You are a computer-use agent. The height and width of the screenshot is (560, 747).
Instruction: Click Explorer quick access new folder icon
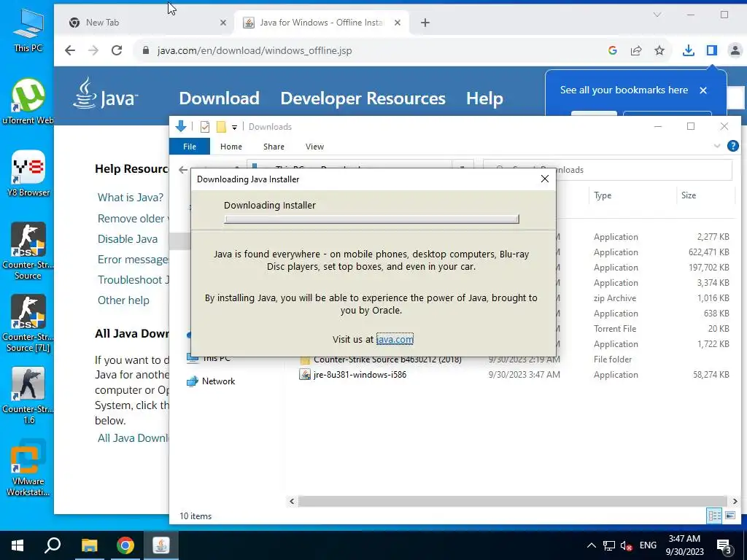[x=221, y=127]
